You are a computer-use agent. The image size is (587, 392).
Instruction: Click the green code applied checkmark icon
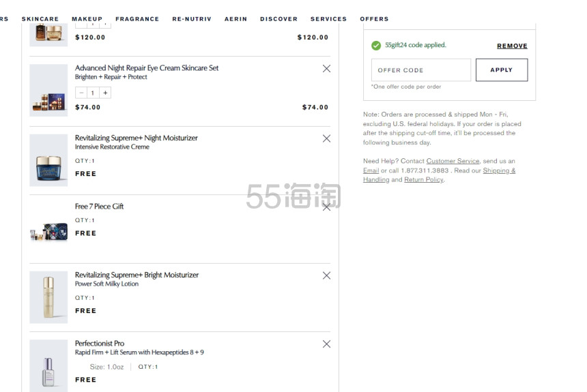376,45
